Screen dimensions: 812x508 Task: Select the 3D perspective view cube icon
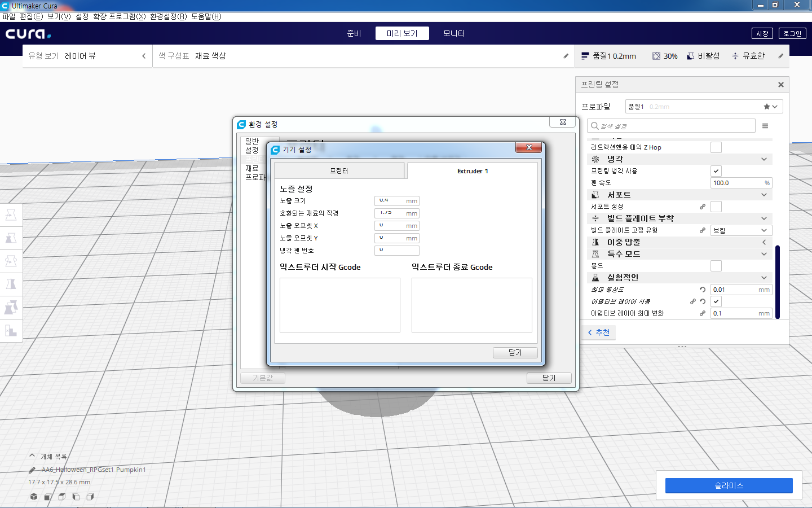point(34,497)
